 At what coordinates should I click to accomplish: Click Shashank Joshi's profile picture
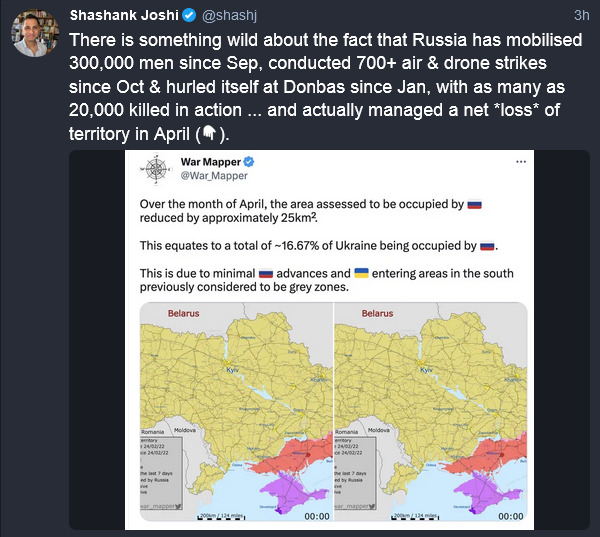tap(34, 34)
